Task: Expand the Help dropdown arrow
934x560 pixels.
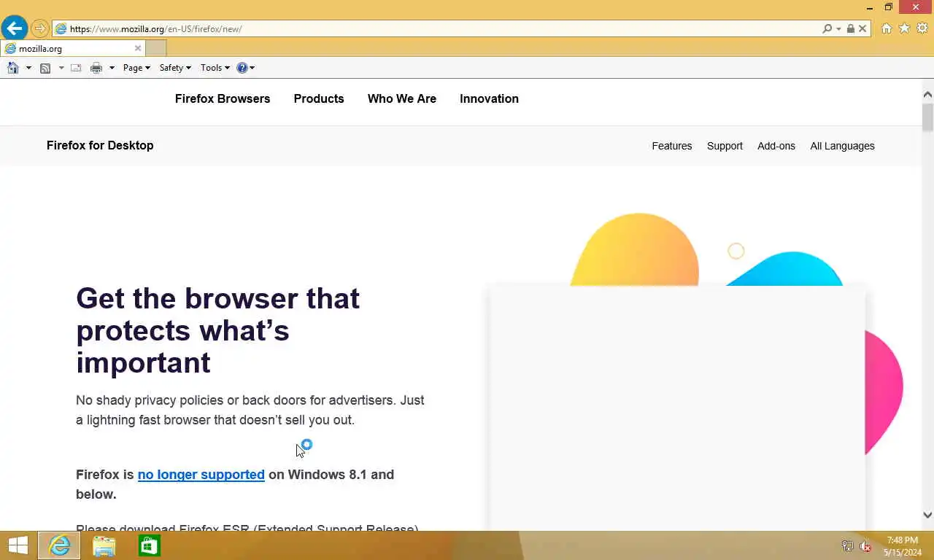Action: pos(252,68)
